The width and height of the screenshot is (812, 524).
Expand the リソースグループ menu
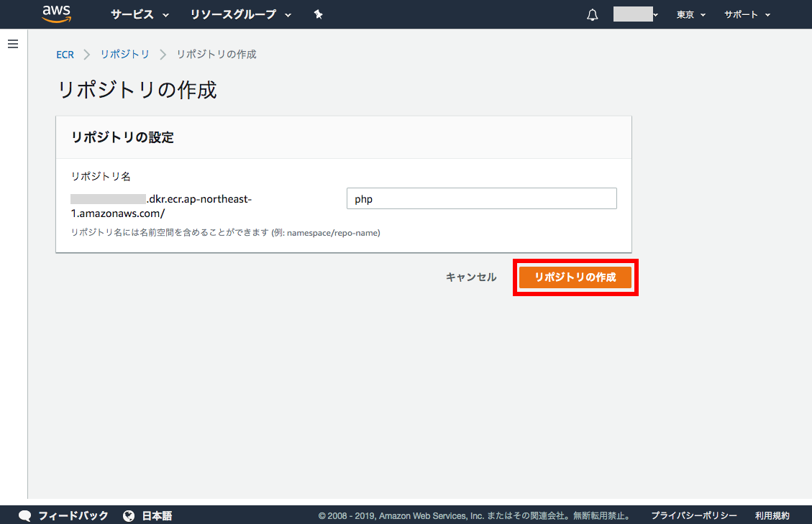241,14
